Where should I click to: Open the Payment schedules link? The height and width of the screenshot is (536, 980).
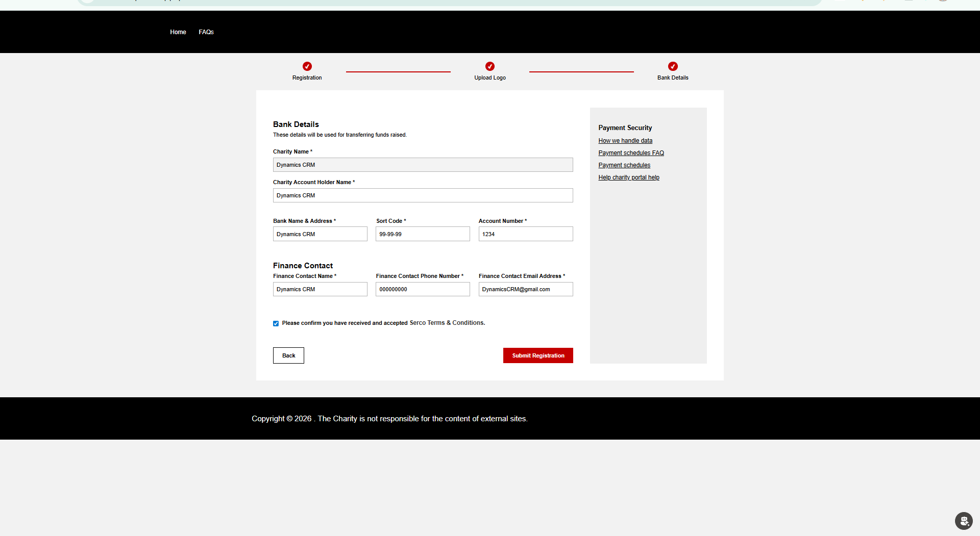pos(624,165)
